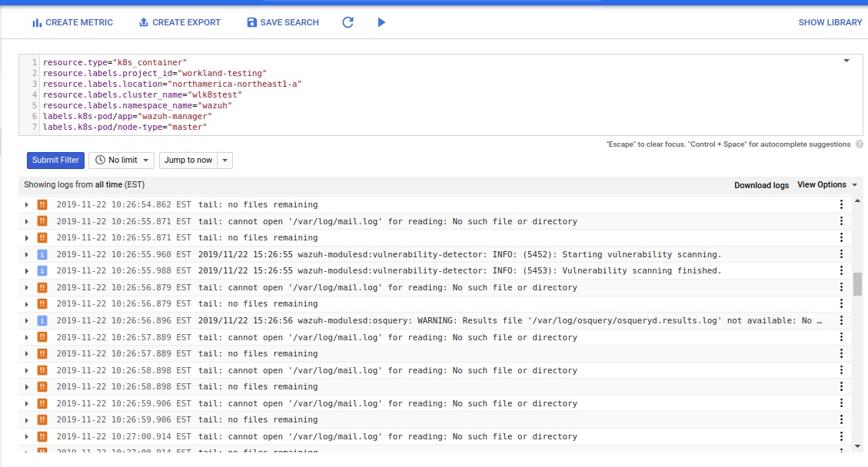Image resolution: width=868 pixels, height=467 pixels.
Task: Expand the vulnerability scanning finished log entry
Action: click(27, 270)
